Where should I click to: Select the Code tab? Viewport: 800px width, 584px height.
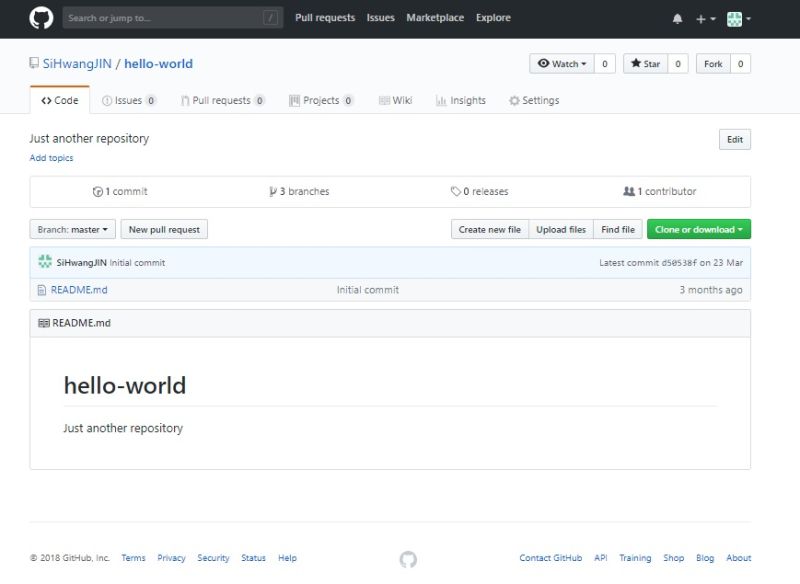pyautogui.click(x=60, y=100)
